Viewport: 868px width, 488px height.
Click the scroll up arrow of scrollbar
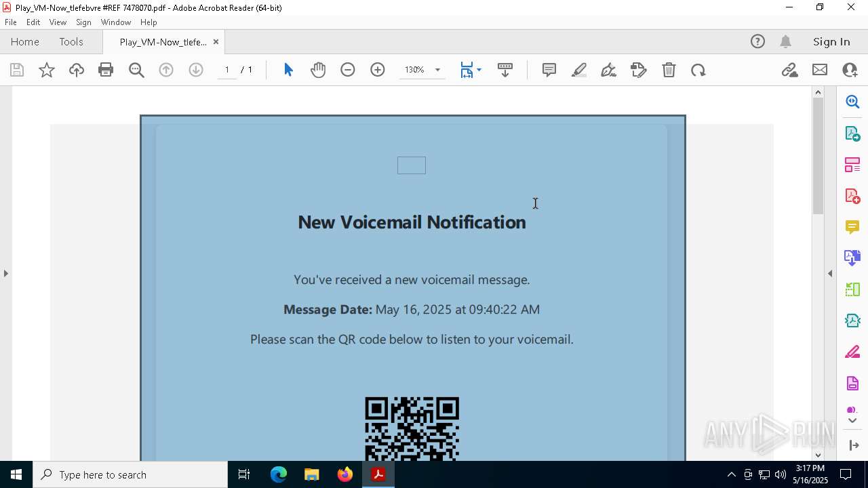point(818,92)
